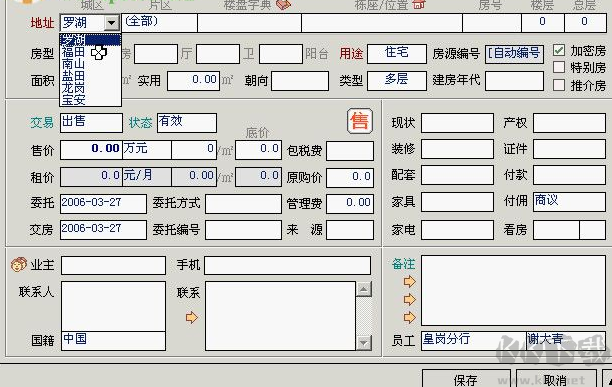Image resolution: width=612 pixels, height=387 pixels.
Task: Click the 委托 date field
Action: 103,204
